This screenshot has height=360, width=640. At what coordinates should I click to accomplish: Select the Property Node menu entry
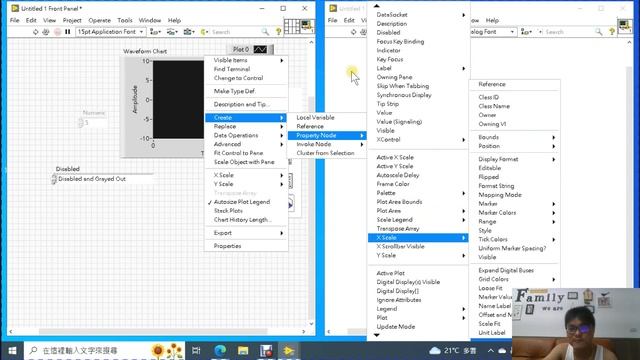(327, 136)
